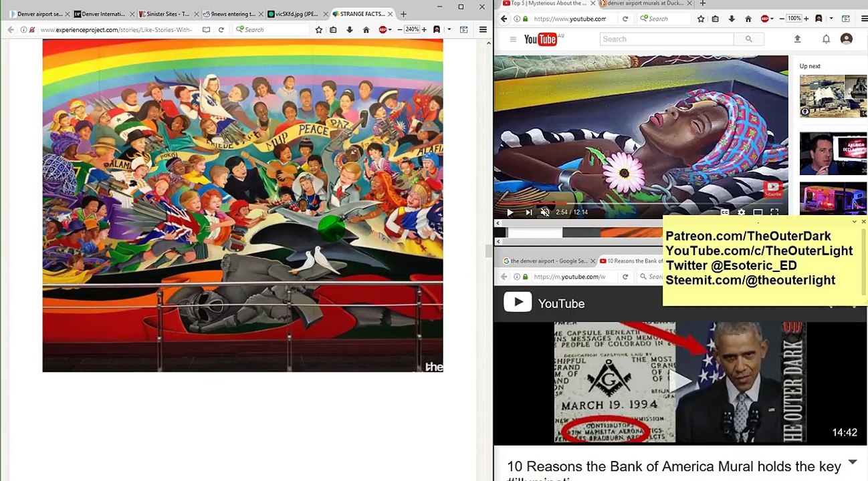Toggle theater mode in the video player
868x481 pixels.
pyautogui.click(x=758, y=212)
